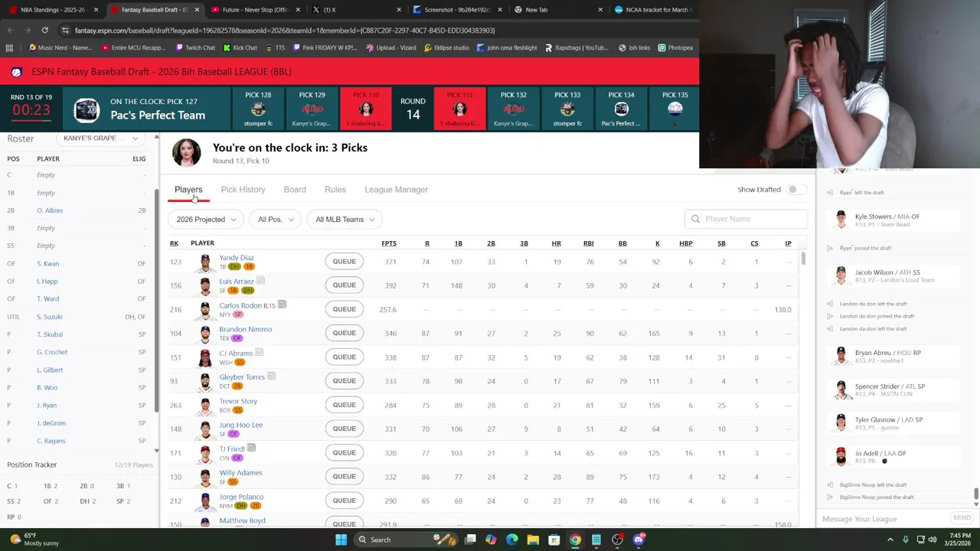Launch Microsoft Edge from the taskbar
This screenshot has width=980, height=551.
(511, 540)
